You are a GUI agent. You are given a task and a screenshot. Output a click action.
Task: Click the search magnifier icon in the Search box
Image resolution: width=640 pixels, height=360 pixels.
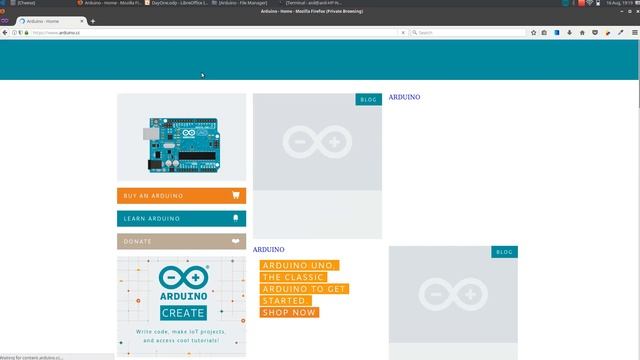pyautogui.click(x=415, y=33)
